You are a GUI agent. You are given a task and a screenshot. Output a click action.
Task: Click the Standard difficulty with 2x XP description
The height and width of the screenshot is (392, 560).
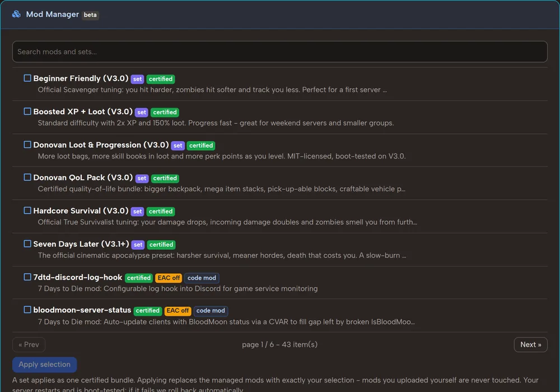pos(216,123)
